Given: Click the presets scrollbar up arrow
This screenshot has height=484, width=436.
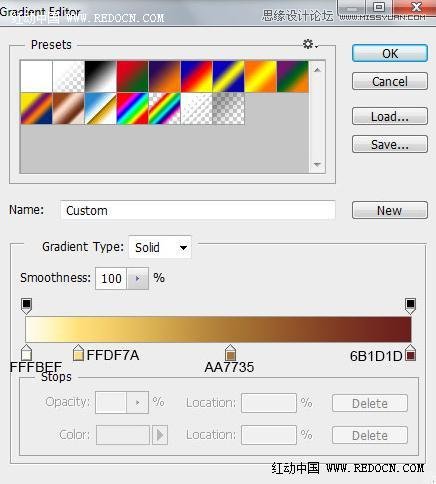Looking at the screenshot, I should pos(317,70).
